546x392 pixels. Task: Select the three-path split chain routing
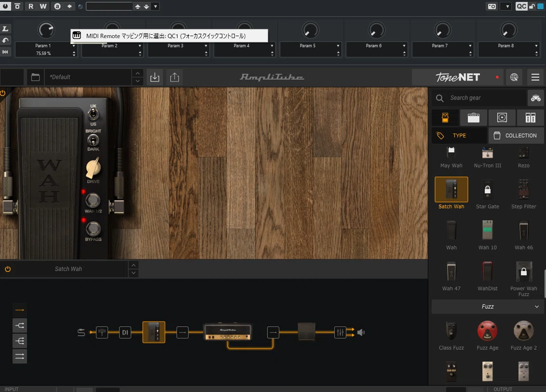coord(20,341)
